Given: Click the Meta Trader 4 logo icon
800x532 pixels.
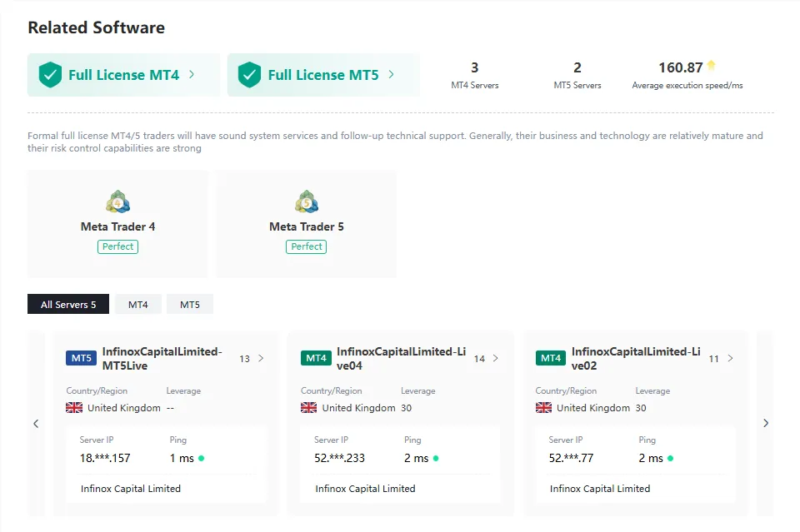Looking at the screenshot, I should (117, 201).
